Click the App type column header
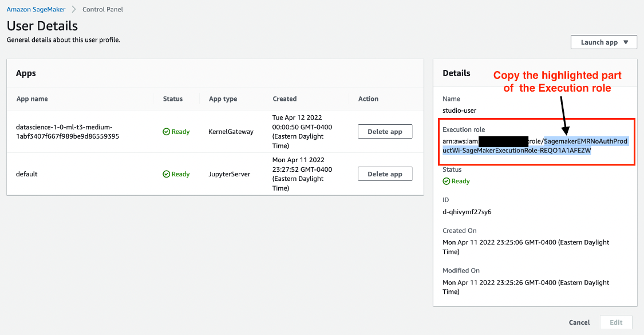 (223, 99)
